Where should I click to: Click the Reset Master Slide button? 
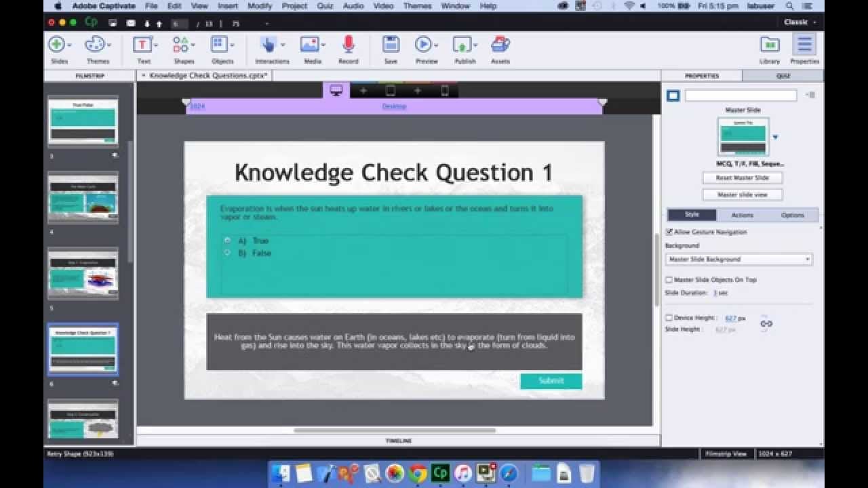[743, 178]
